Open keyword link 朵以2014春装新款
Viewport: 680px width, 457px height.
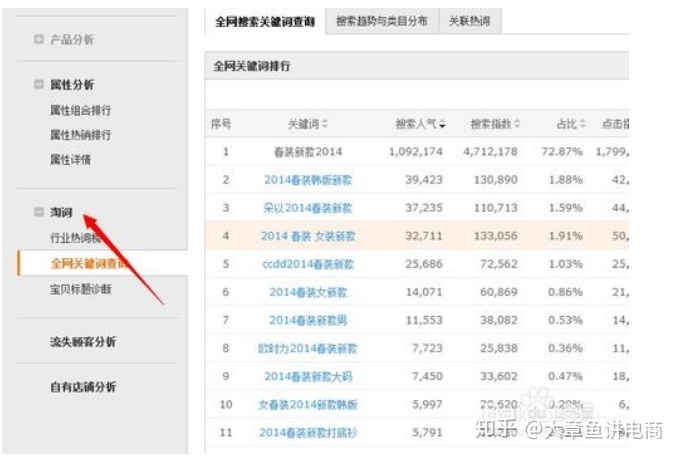(308, 208)
